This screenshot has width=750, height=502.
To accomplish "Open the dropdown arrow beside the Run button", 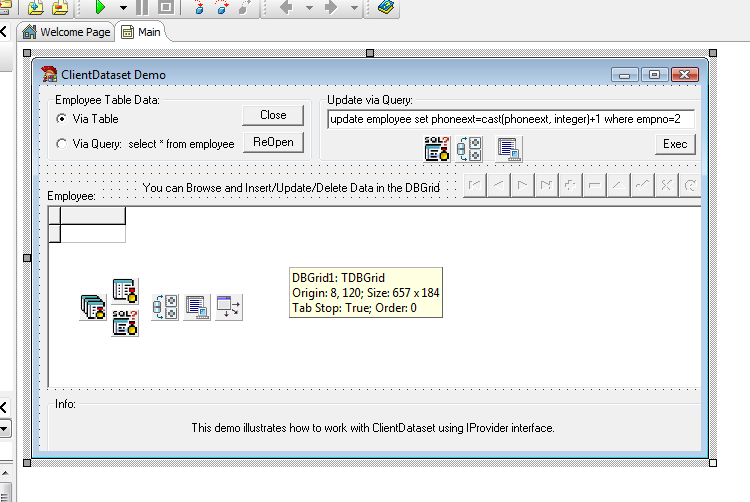I will tap(123, 7).
